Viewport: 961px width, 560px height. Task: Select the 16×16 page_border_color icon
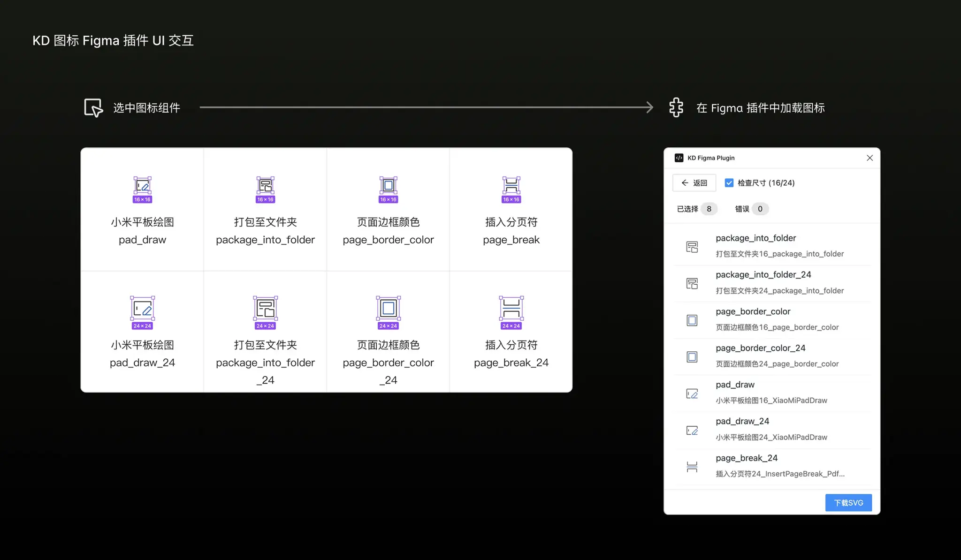pyautogui.click(x=388, y=186)
